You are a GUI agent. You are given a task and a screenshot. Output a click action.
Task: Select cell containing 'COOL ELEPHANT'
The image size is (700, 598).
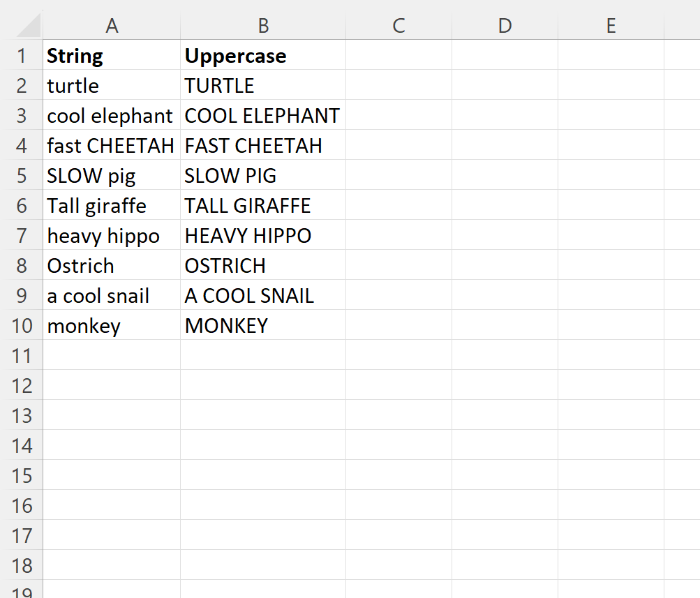263,114
